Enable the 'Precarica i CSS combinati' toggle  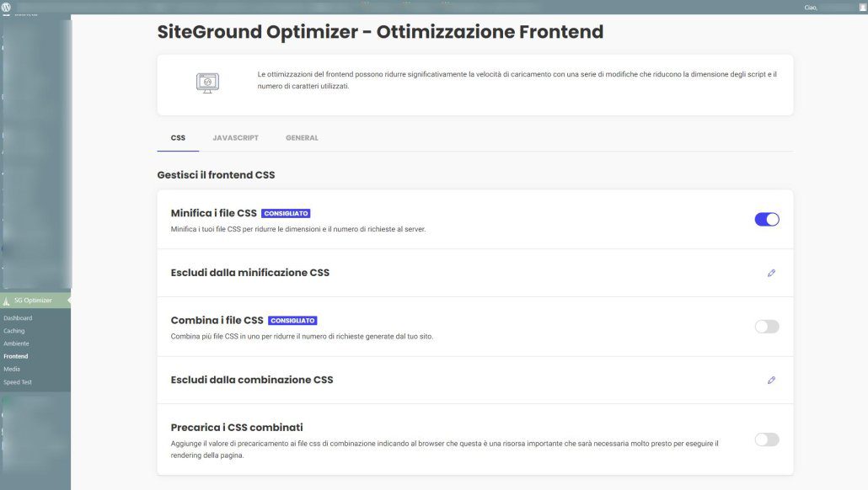click(x=766, y=439)
